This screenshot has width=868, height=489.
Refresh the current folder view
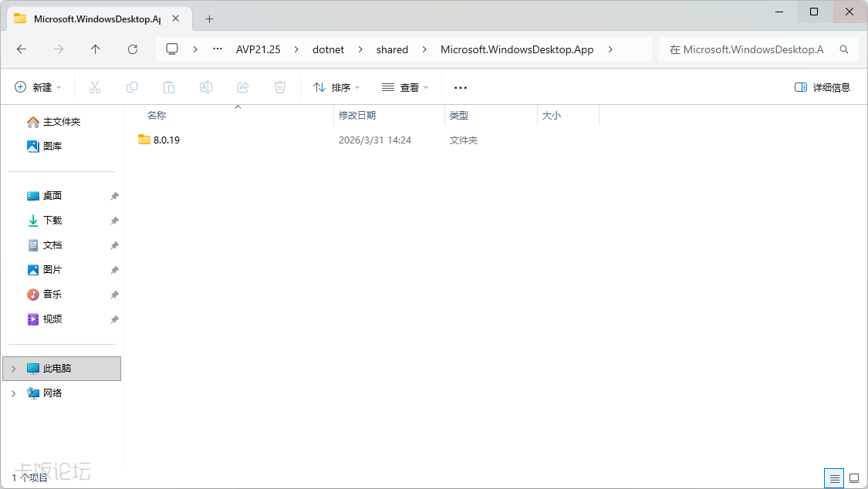pyautogui.click(x=133, y=49)
